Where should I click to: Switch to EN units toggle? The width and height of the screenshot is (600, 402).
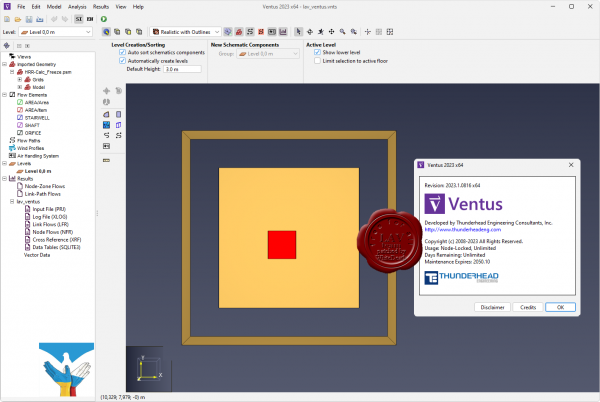click(x=90, y=19)
